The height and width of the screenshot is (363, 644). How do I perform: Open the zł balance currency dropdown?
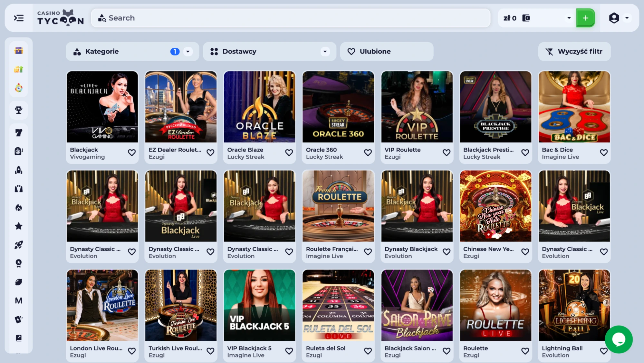pos(569,18)
